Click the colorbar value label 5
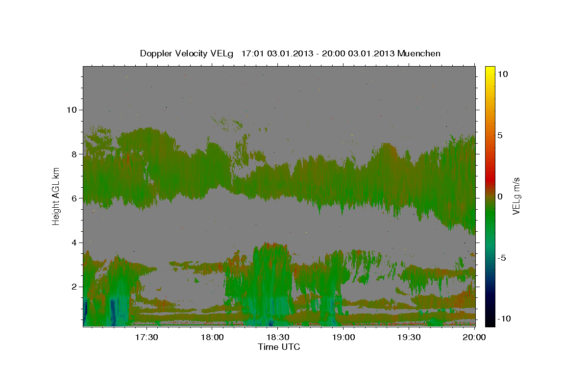Viewport: 588px width, 392px height. (x=500, y=135)
